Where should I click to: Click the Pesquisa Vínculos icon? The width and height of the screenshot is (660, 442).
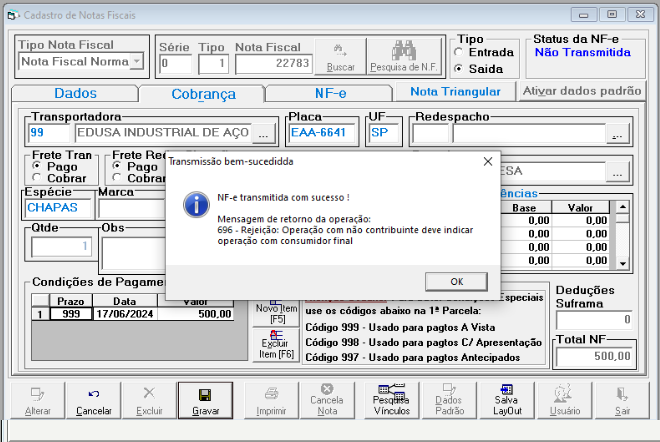point(391,391)
